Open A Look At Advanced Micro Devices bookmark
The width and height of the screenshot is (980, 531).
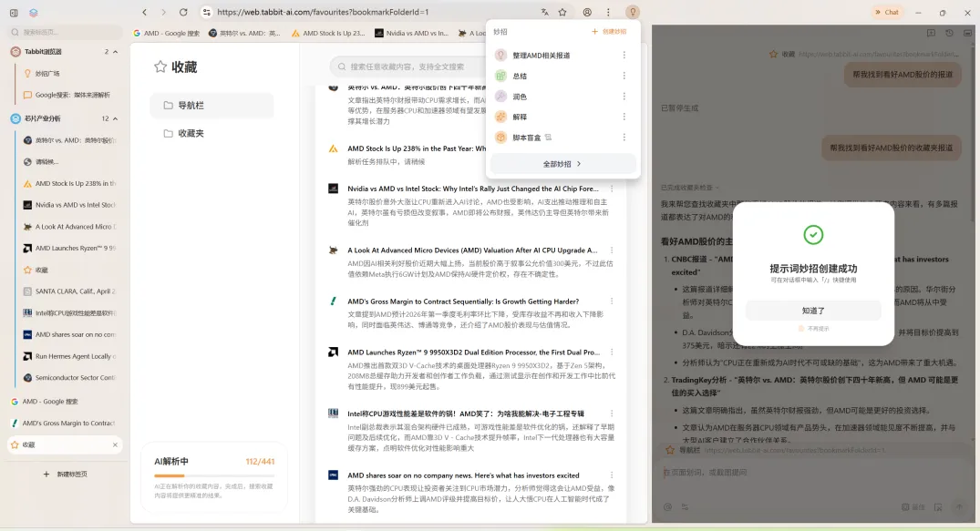pos(472,250)
